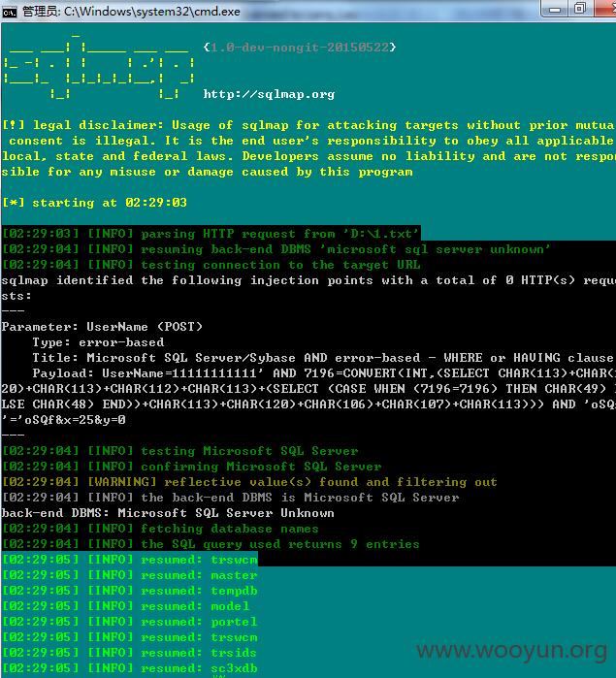Click the 'resumed: portel' entry
616x678 pixels.
tap(130, 622)
